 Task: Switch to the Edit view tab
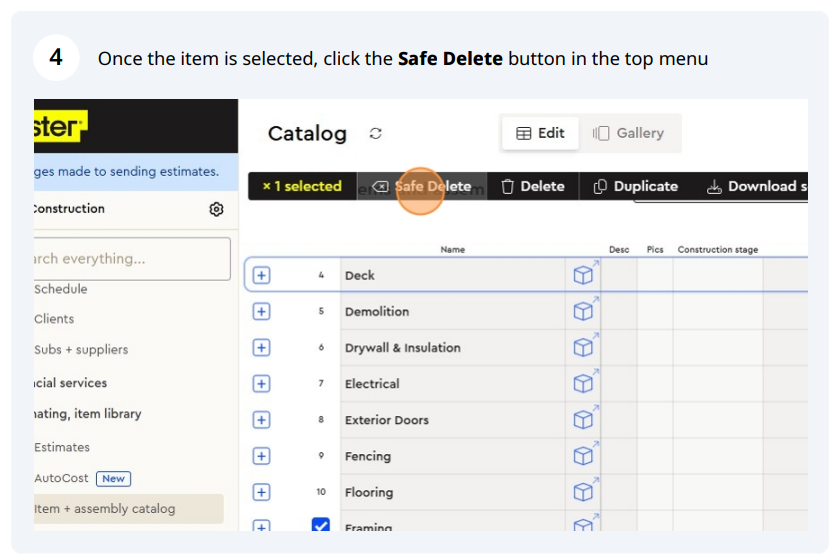click(x=540, y=133)
